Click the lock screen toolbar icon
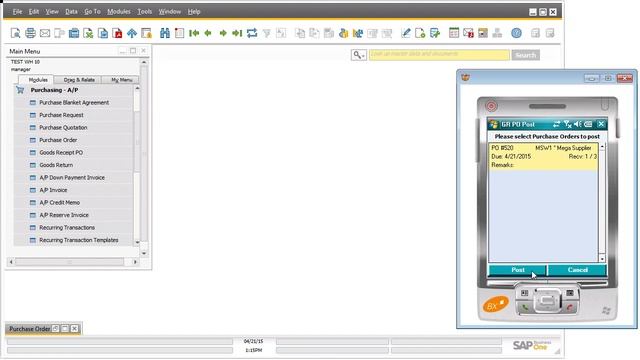640x360 pixels. tap(147, 33)
